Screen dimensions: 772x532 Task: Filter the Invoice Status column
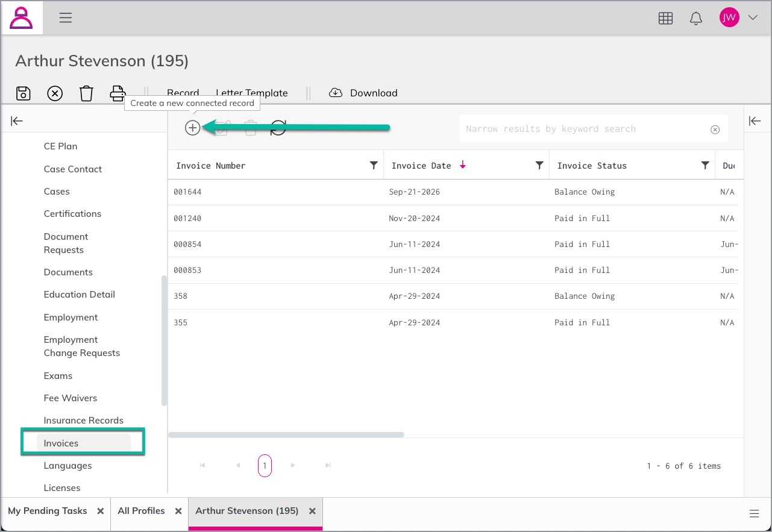[705, 166]
